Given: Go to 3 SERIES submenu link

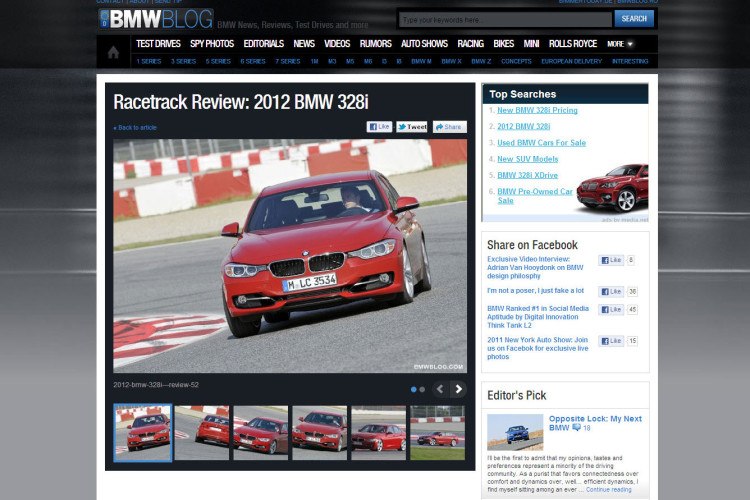Looking at the screenshot, I should (184, 61).
